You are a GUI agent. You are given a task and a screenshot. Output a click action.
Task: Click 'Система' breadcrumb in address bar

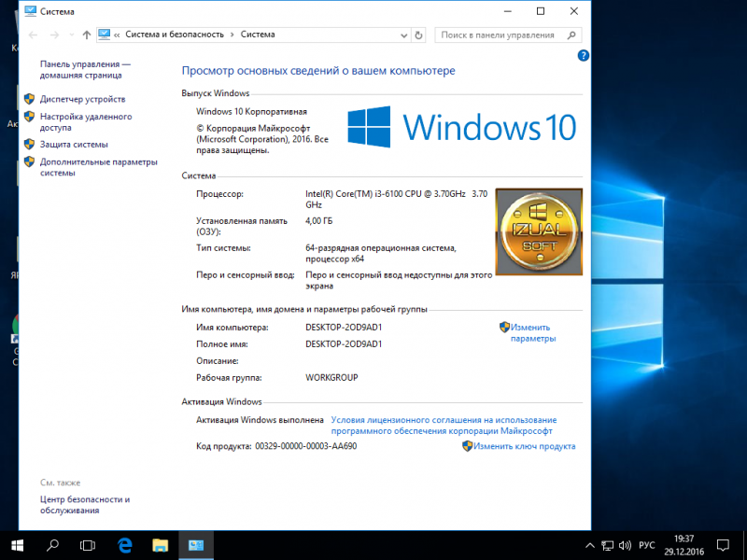[x=258, y=35]
